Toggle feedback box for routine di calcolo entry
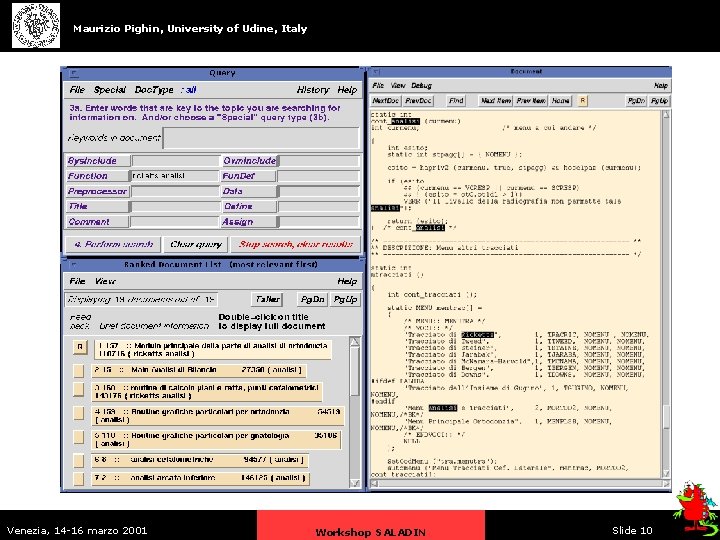 (79, 392)
